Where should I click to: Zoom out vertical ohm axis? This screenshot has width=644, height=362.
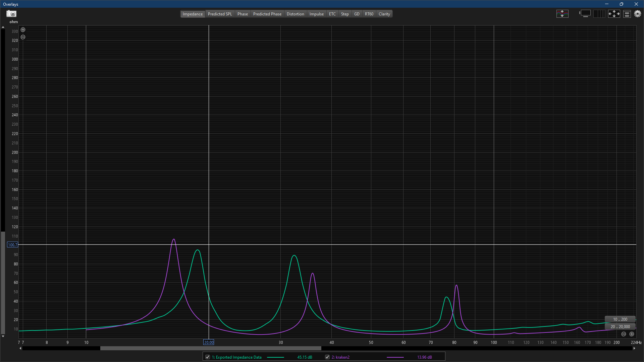coord(23,37)
